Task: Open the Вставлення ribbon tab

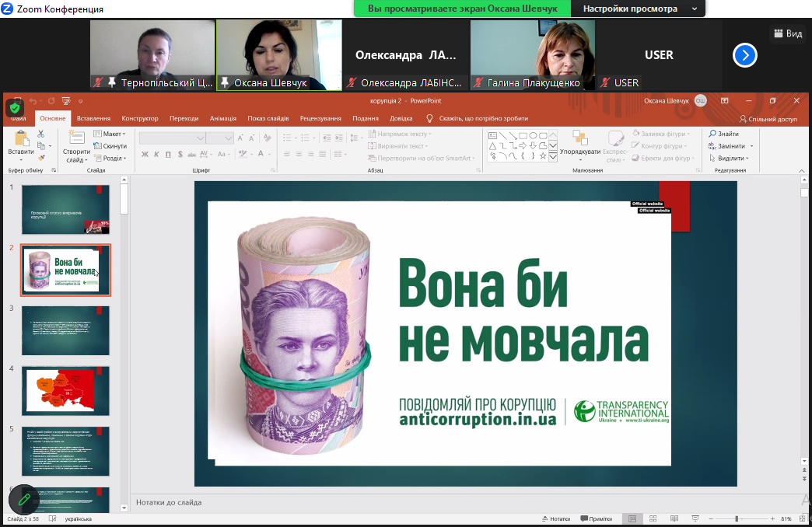Action: coord(94,119)
